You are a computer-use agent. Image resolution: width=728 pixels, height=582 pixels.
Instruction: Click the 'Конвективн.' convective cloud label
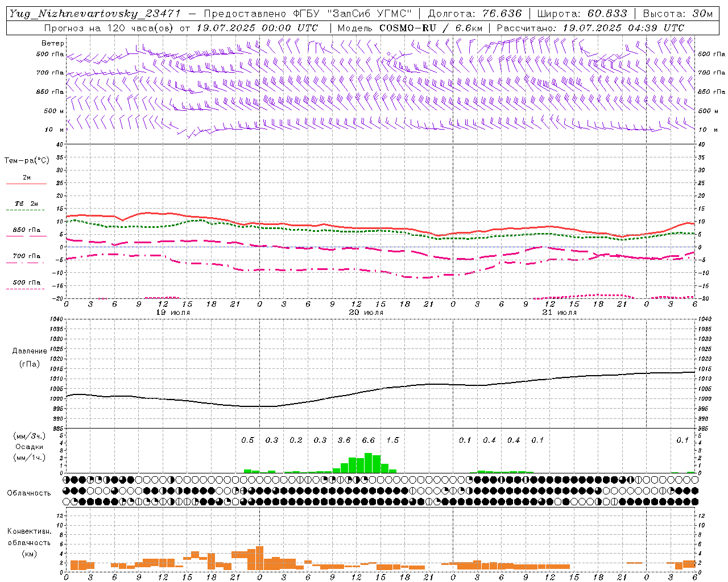29,531
